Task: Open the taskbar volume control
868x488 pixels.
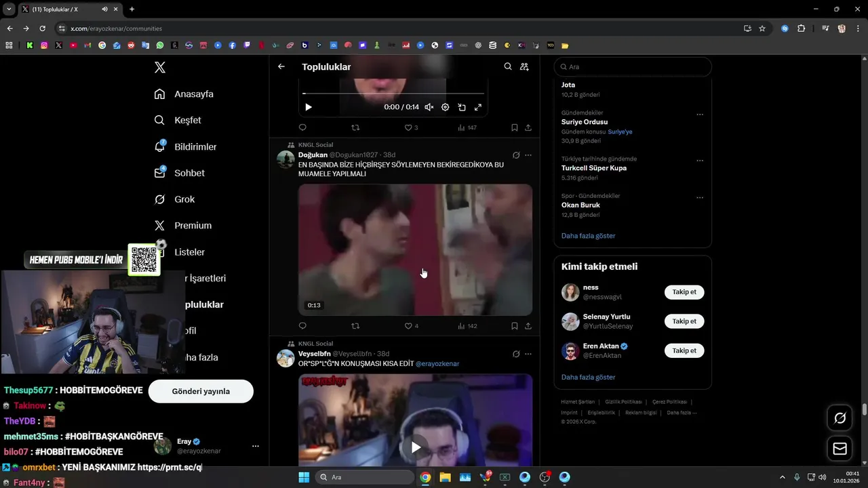Action: point(822,477)
